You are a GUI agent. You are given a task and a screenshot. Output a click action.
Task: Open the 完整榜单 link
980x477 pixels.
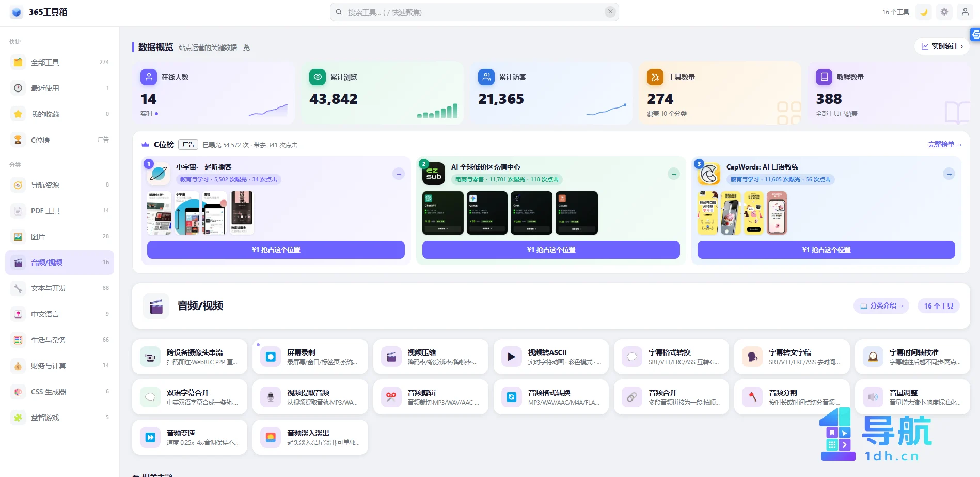point(944,145)
